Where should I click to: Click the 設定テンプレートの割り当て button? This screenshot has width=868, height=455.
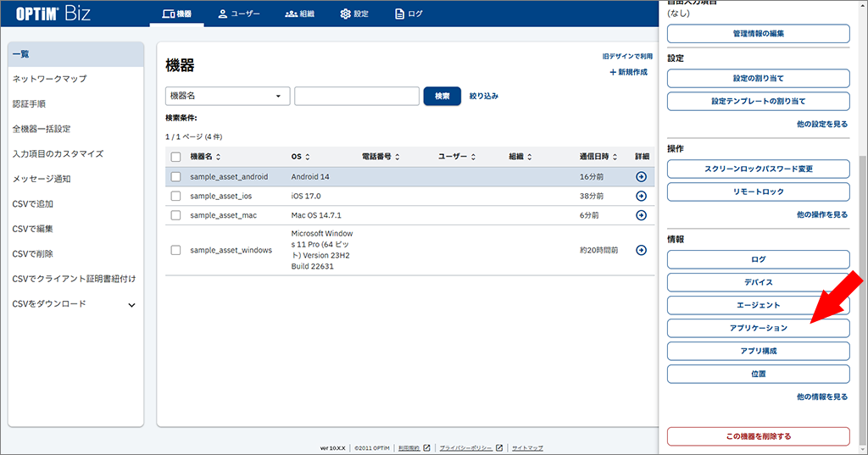coord(759,102)
